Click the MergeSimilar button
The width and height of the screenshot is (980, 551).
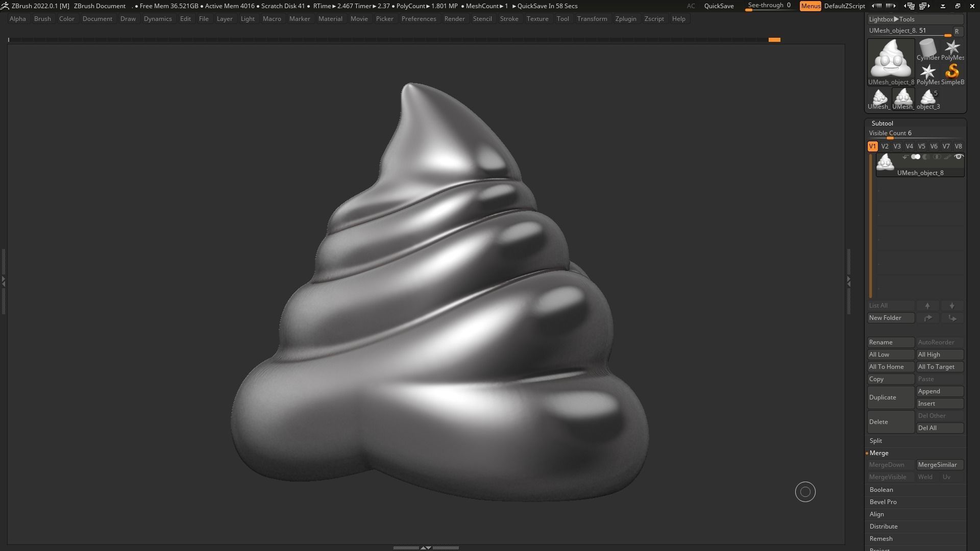tap(940, 465)
